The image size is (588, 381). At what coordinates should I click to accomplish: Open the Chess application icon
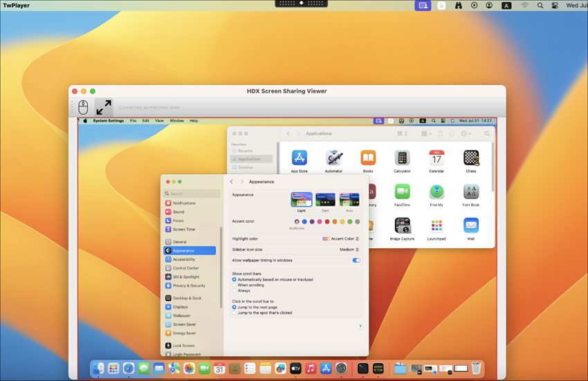coord(471,158)
